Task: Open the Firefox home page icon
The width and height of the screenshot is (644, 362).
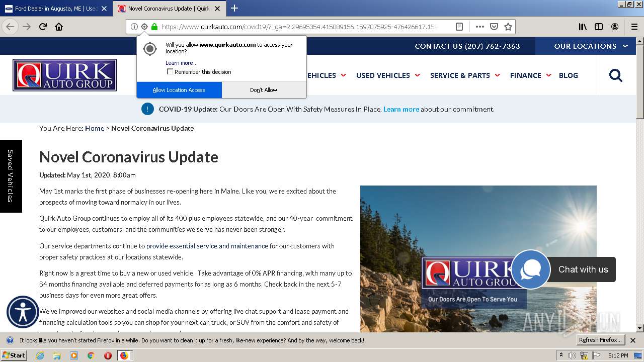Action: pyautogui.click(x=59, y=27)
